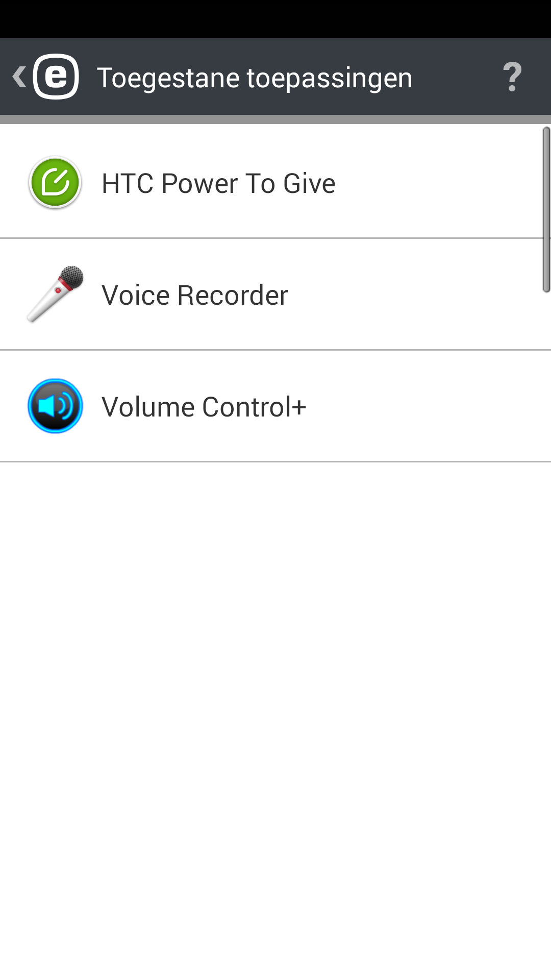
Task: Click the blue speaker Volume Control+ icon
Action: point(55,406)
